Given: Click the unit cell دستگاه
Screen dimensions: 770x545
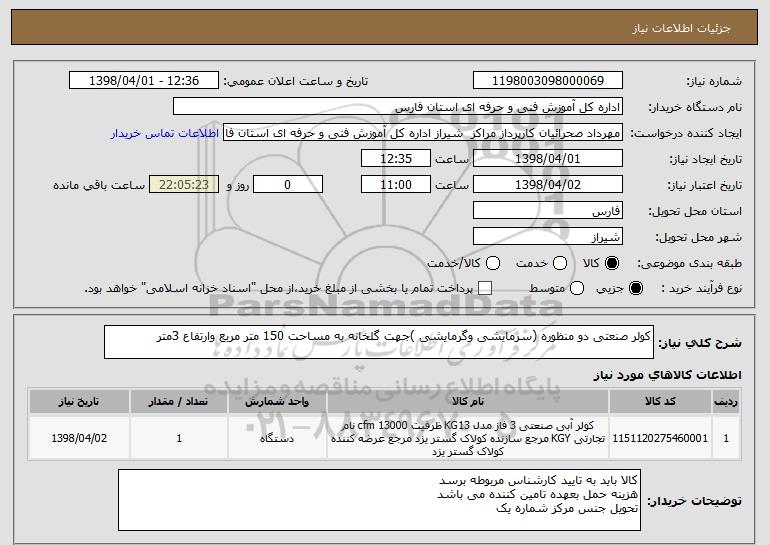Looking at the screenshot, I should point(277,438).
